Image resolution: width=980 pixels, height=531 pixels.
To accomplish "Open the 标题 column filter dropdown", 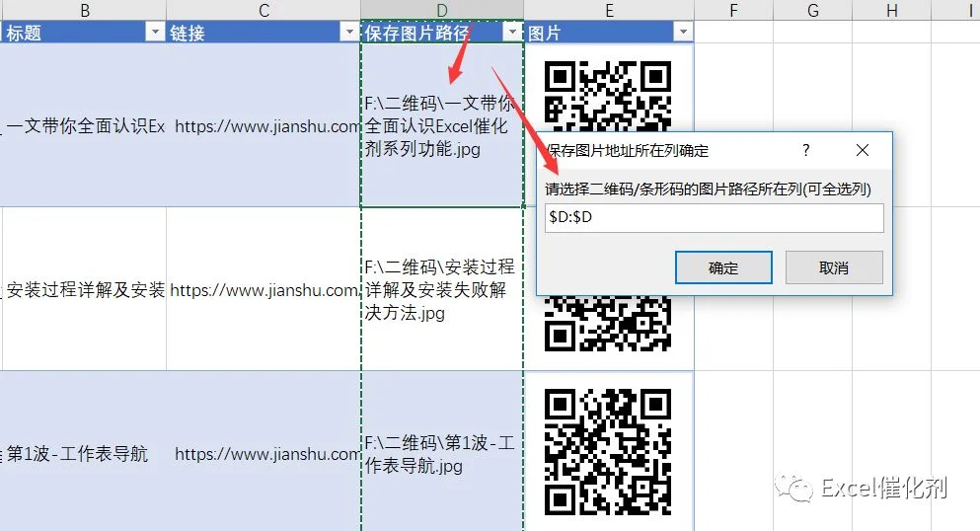I will [x=154, y=32].
